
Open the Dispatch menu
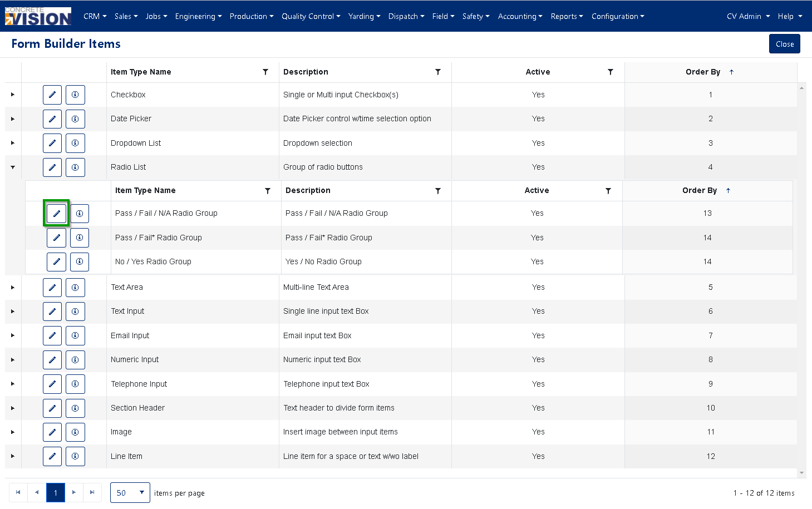(406, 16)
